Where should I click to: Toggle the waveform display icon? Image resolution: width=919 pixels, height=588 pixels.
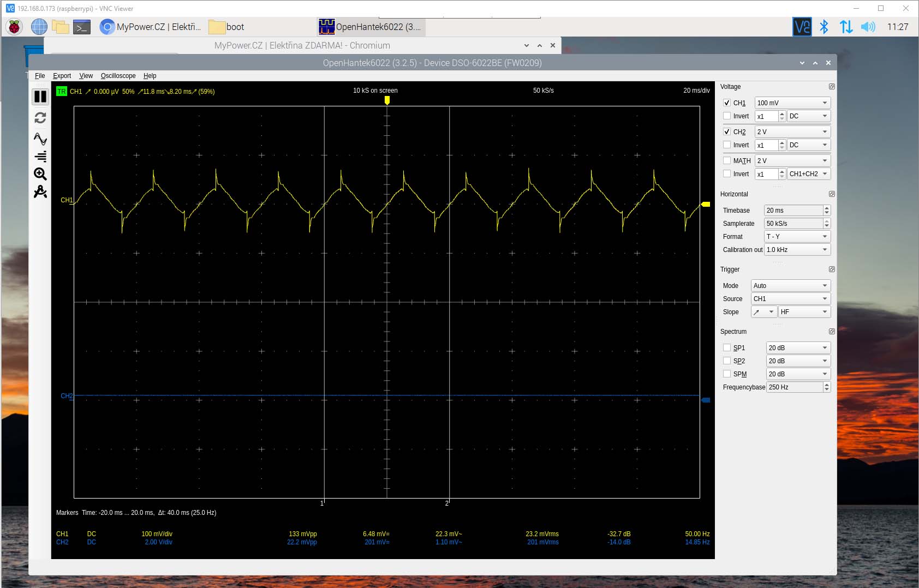pyautogui.click(x=40, y=139)
